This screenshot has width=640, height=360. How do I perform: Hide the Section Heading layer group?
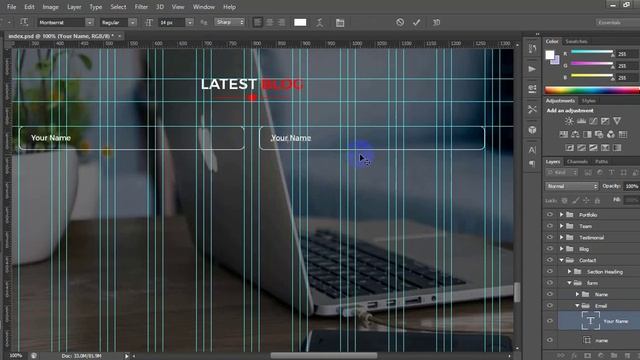point(550,271)
